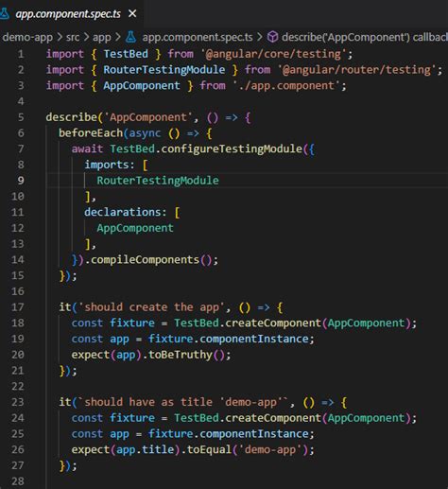Open the demo-app breadcrumb segment
This screenshot has width=448, height=489.
tap(27, 37)
